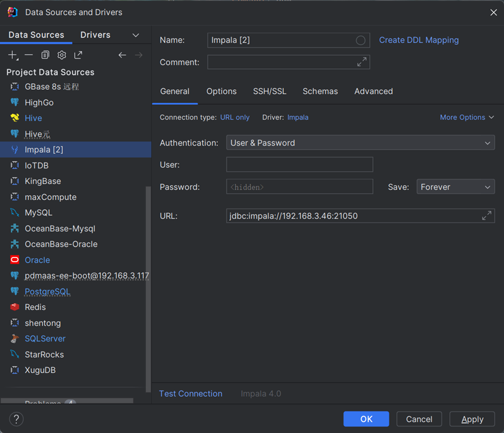Expand the URL field editor icon

click(x=487, y=216)
